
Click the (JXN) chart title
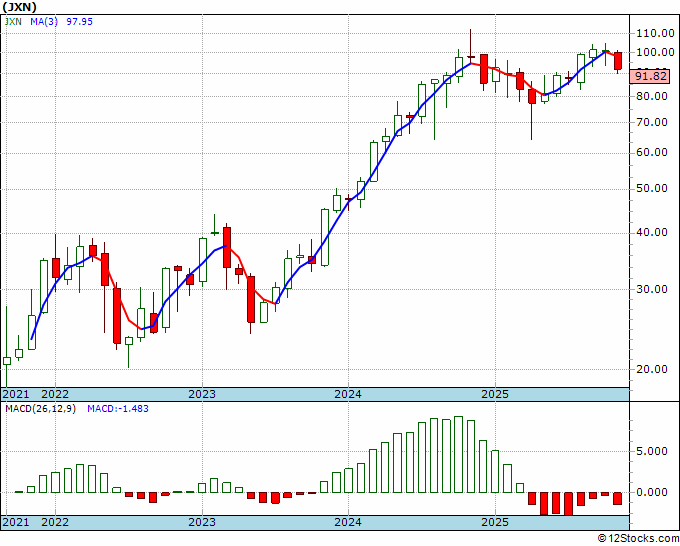[x=20, y=7]
